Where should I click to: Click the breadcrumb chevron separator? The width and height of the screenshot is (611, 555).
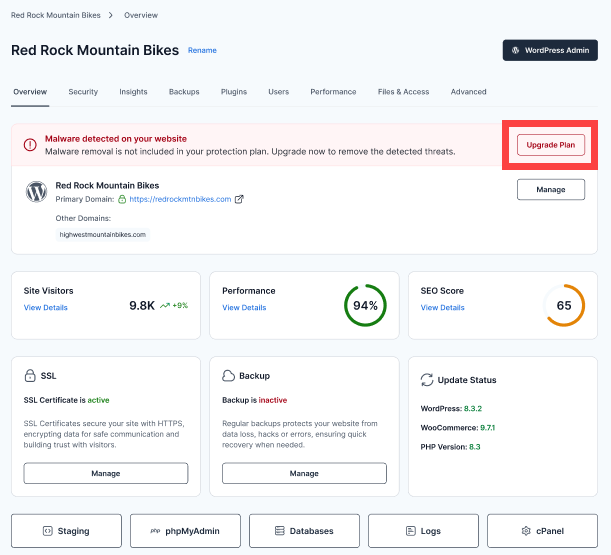[111, 15]
